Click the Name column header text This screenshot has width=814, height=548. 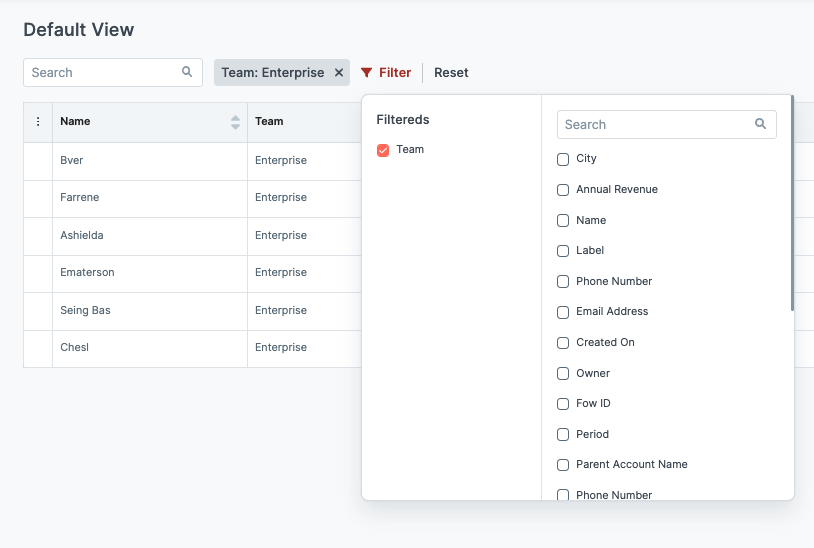coord(75,121)
